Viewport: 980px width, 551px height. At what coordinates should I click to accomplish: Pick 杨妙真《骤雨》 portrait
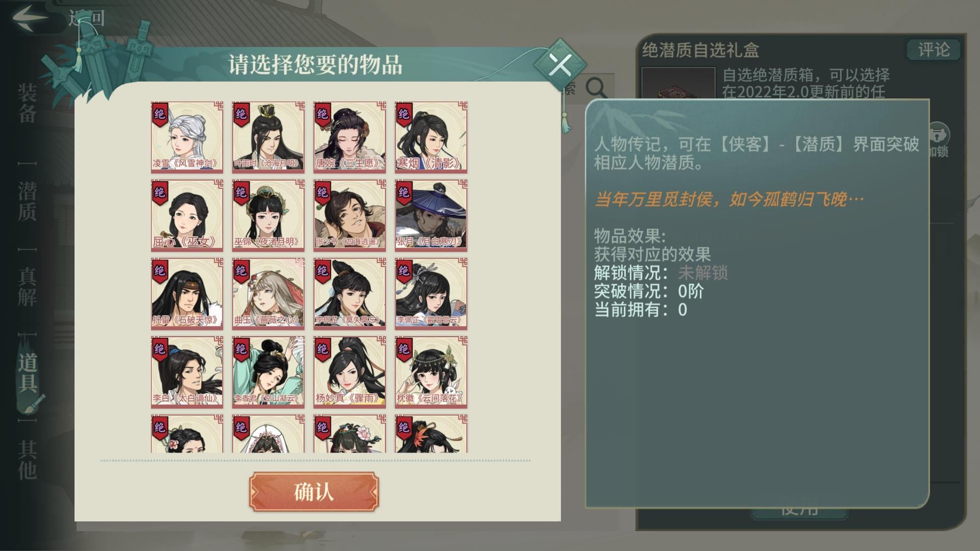350,372
